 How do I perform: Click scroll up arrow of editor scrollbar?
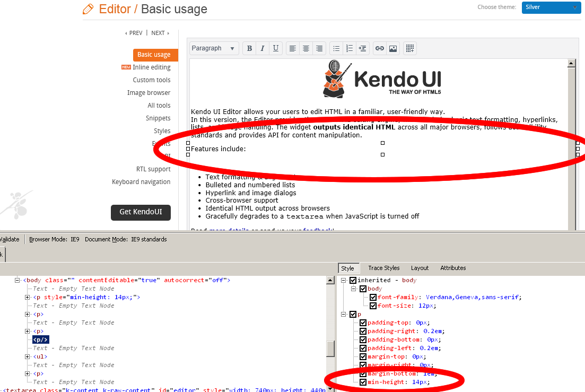pyautogui.click(x=571, y=63)
